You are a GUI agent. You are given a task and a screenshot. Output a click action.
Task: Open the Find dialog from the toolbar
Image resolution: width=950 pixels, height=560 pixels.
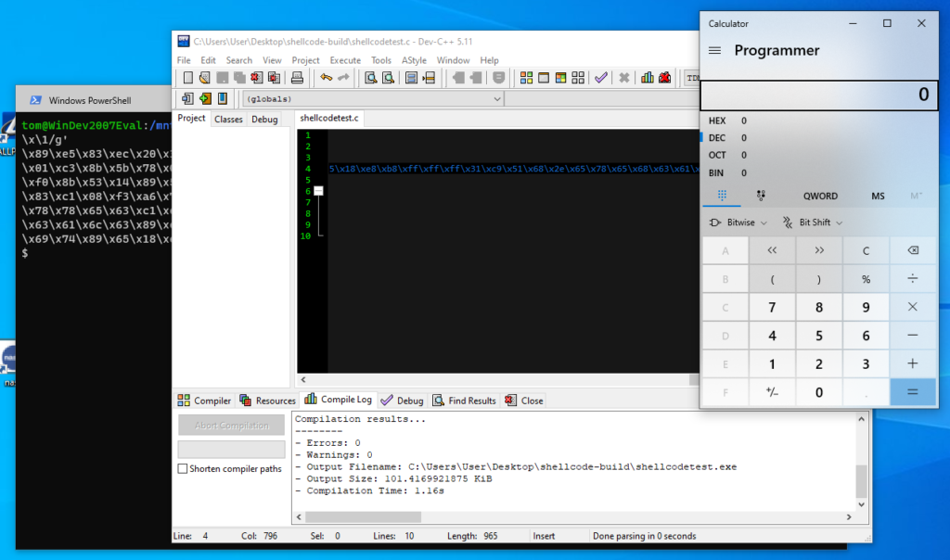click(x=370, y=78)
